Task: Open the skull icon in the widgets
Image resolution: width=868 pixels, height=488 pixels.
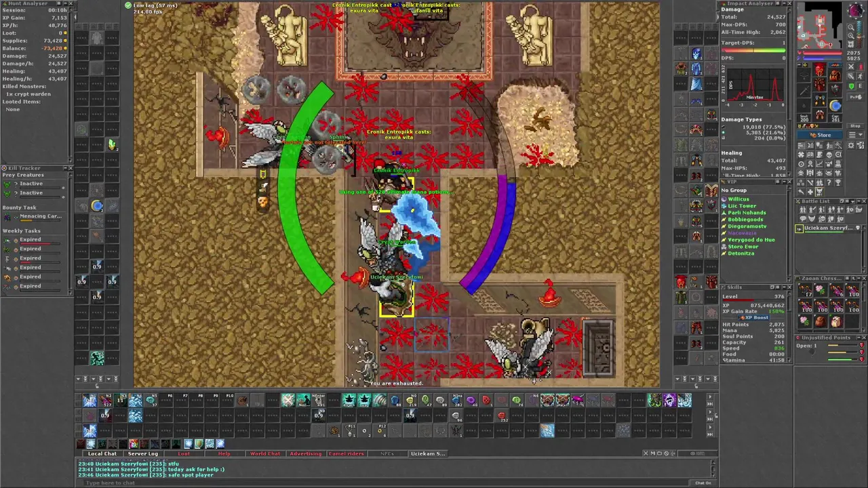Action: point(829,155)
